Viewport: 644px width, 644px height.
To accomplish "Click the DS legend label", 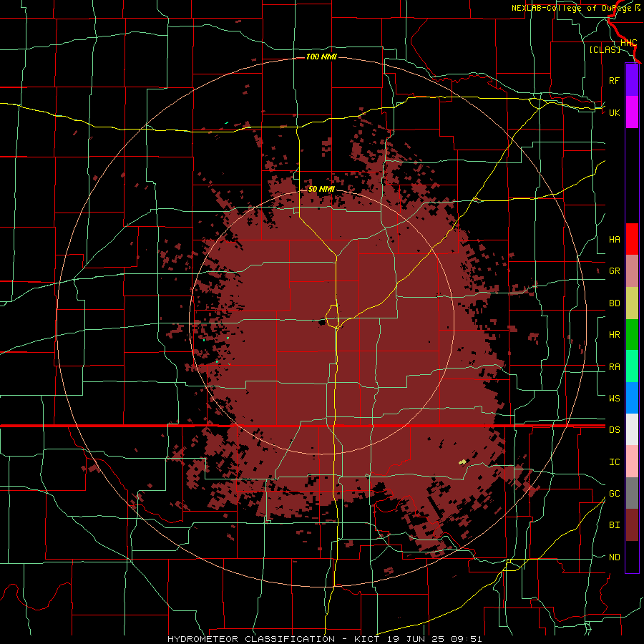I will click(x=614, y=429).
